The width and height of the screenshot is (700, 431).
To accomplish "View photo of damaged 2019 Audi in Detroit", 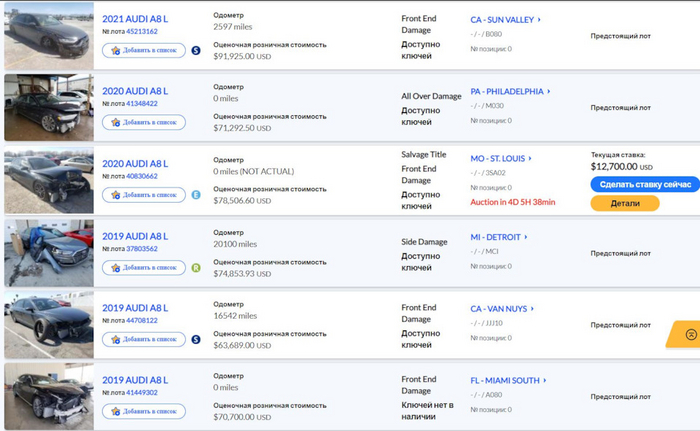I will [x=47, y=253].
